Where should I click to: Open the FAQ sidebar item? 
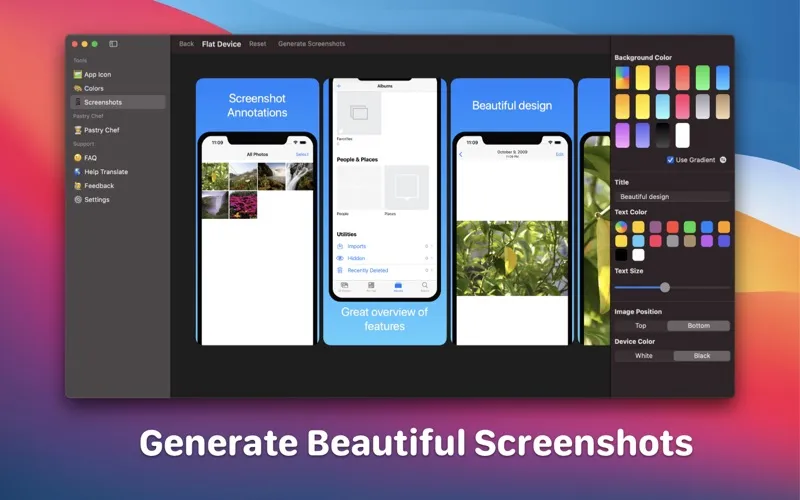coord(117,158)
